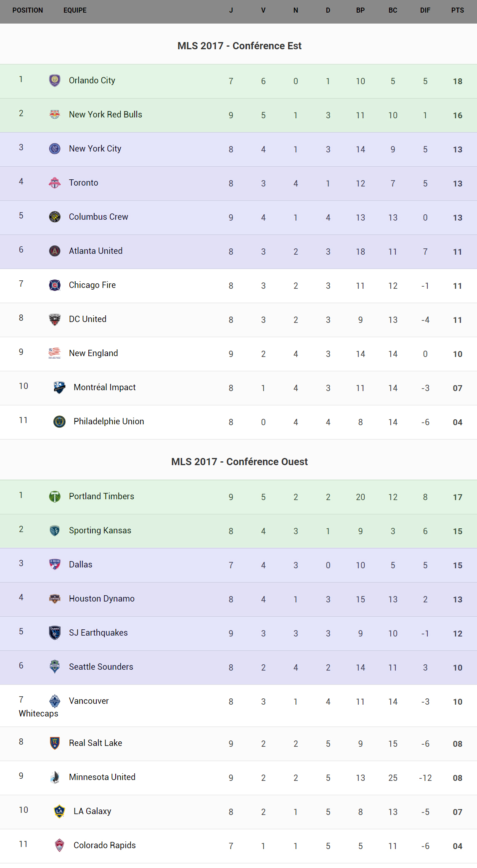Click the Minnesota United logo
Screen dimensions: 477x868
tap(55, 777)
